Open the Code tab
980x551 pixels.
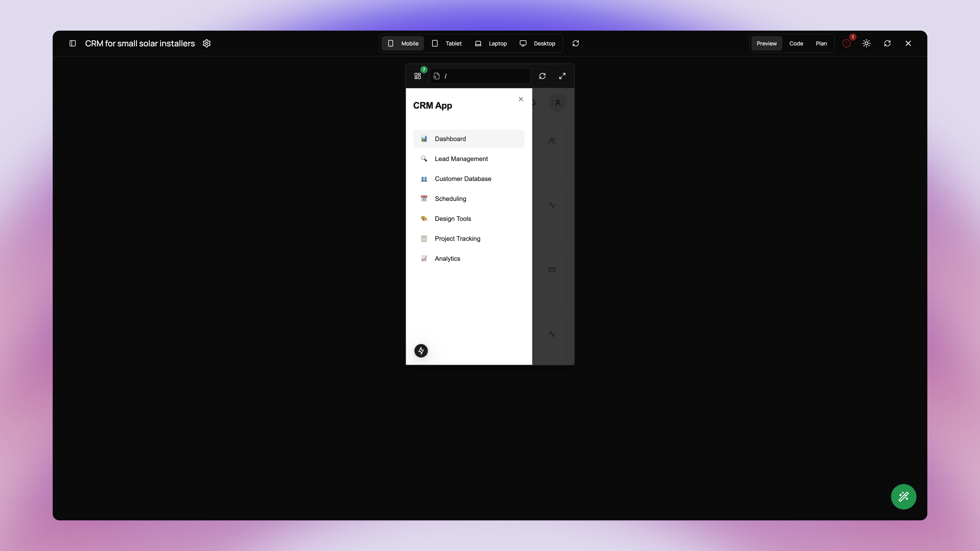(796, 43)
